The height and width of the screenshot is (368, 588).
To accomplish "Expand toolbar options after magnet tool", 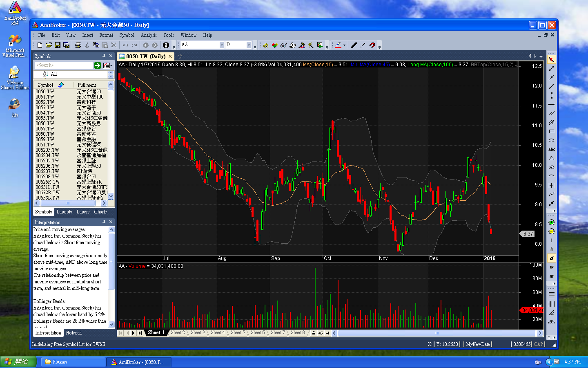I will (x=380, y=46).
